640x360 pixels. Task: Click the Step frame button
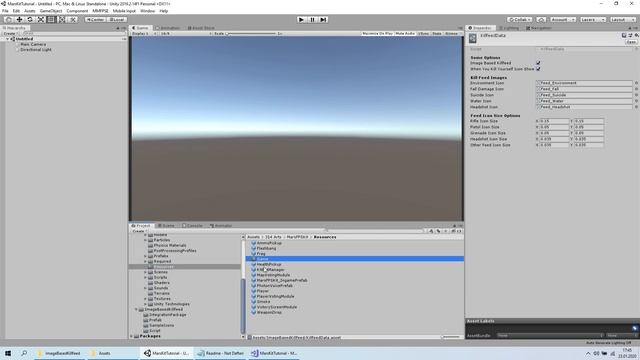point(323,19)
